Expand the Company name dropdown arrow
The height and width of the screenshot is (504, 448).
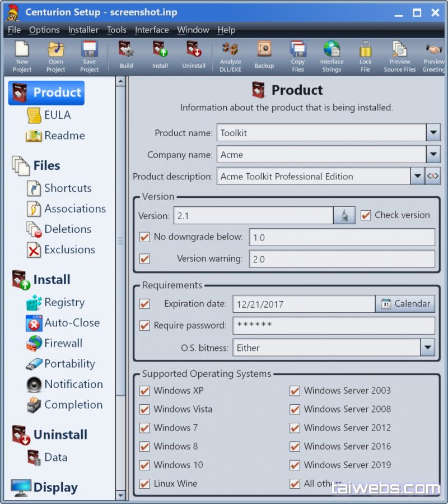[x=433, y=155]
